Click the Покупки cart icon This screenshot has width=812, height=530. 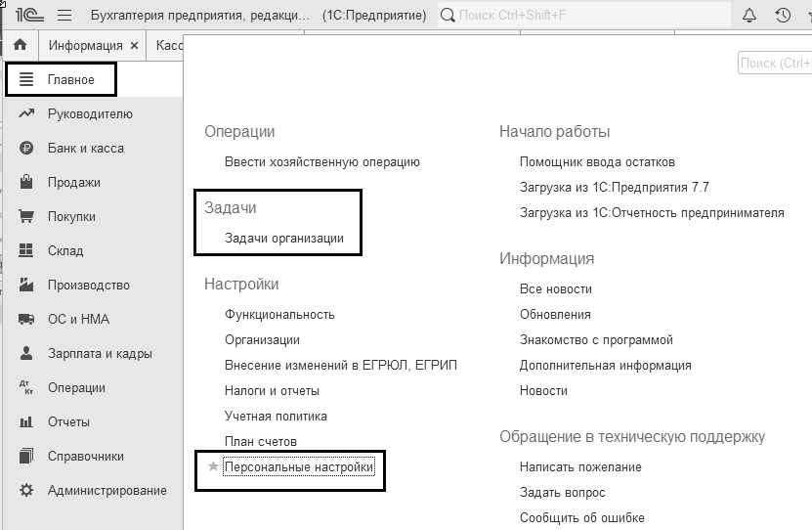tap(26, 216)
